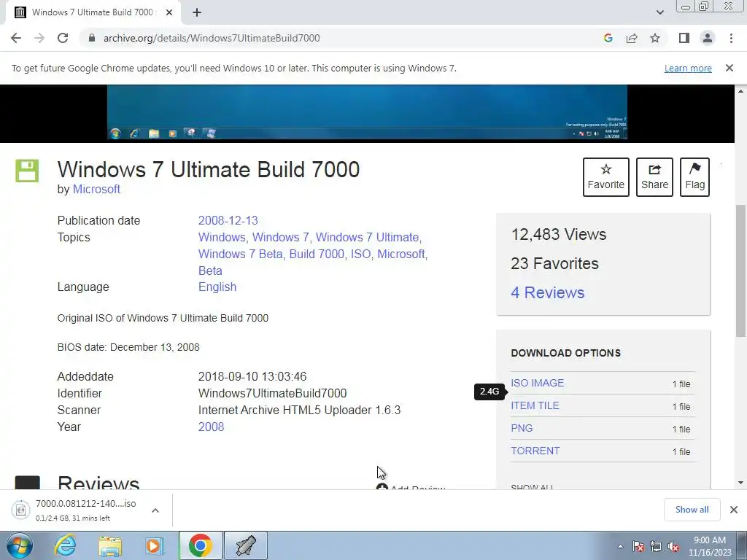Open the Microsoft creator link
The image size is (747, 560).
pyautogui.click(x=96, y=189)
